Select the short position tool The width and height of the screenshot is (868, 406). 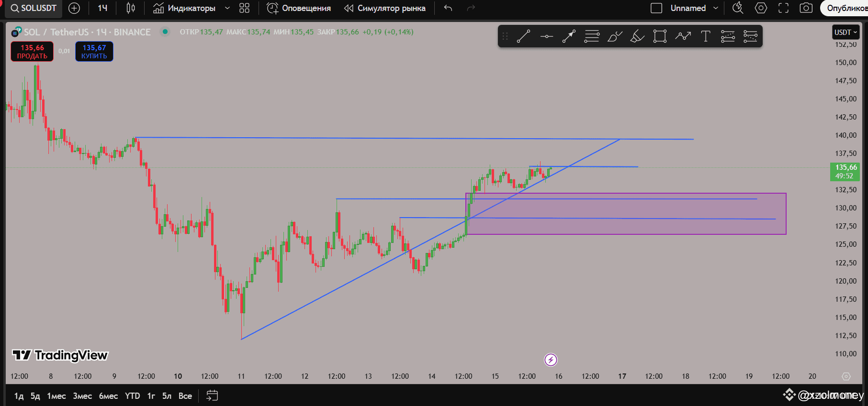[x=750, y=36]
